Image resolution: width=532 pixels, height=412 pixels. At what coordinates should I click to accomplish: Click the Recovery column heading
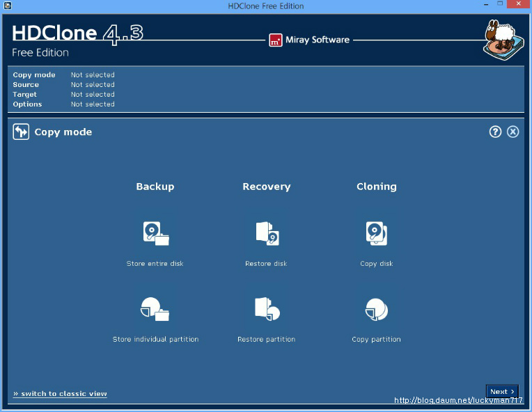click(x=266, y=187)
